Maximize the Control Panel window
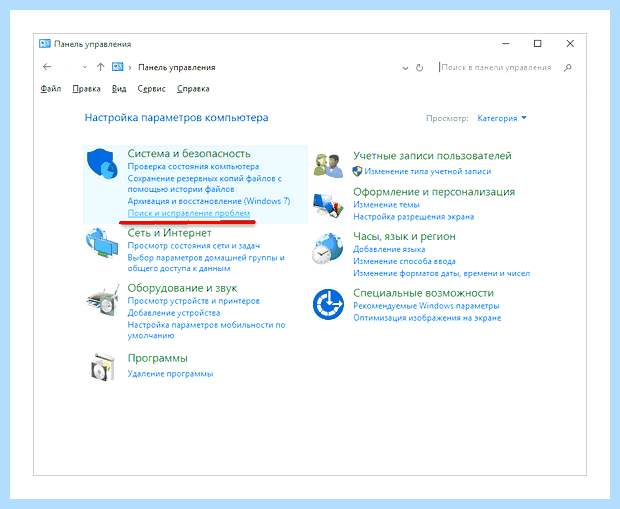The image size is (620, 509). pos(538,44)
